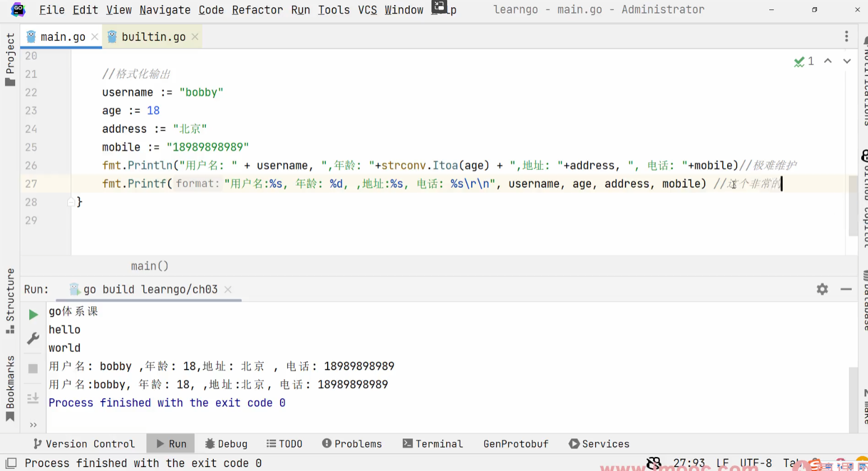
Task: Switch to the builtin.go tab
Action: tap(153, 37)
